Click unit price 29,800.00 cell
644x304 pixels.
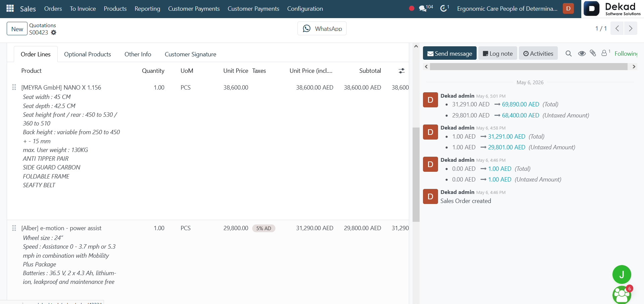(x=236, y=228)
